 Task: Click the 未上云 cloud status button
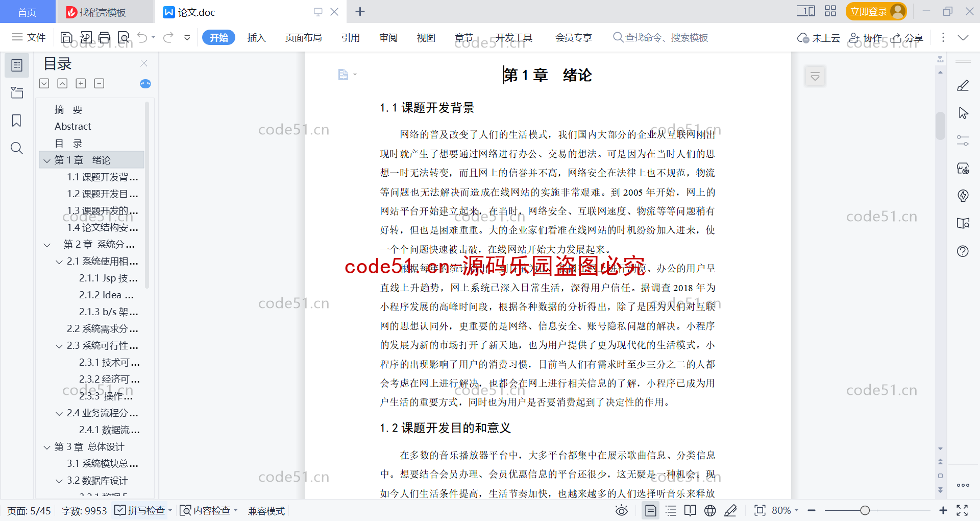pyautogui.click(x=819, y=38)
